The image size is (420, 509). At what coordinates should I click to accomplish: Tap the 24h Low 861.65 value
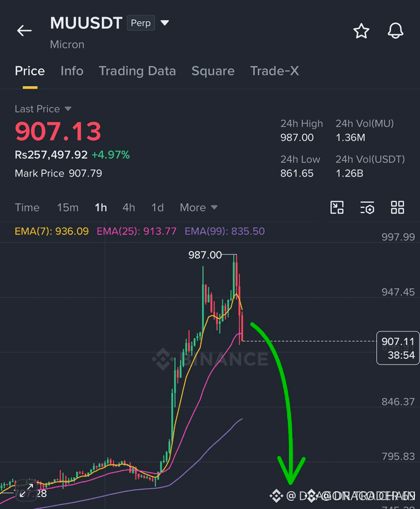[x=297, y=173]
